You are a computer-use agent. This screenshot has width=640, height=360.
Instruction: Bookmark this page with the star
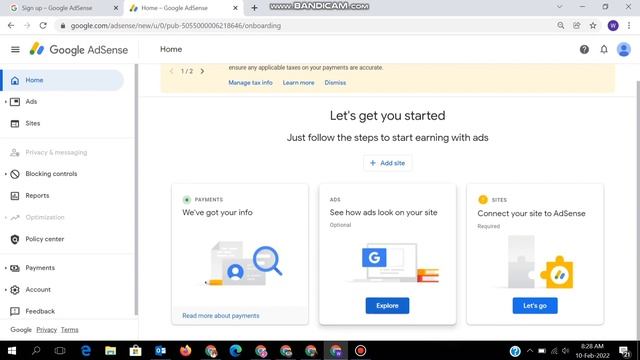[593, 25]
